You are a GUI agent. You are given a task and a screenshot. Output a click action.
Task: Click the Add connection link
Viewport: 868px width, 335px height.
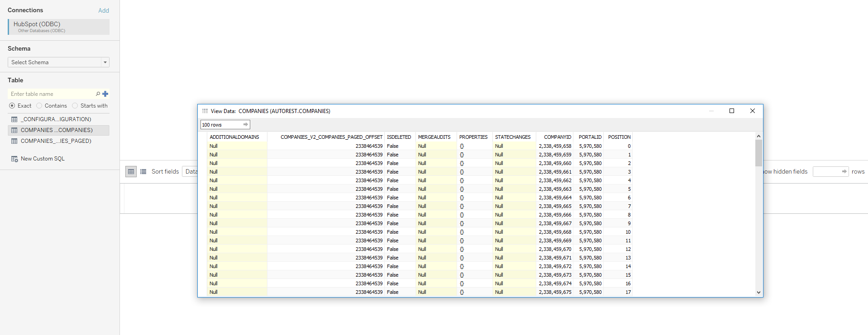click(104, 10)
